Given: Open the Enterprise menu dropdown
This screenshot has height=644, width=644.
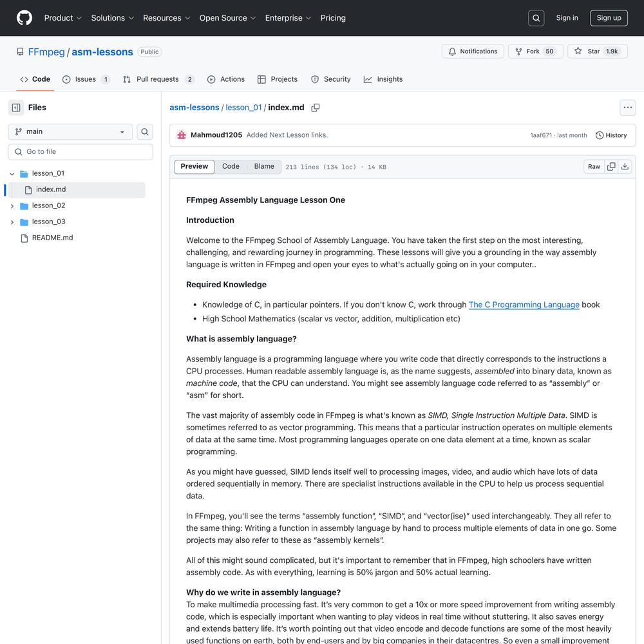Looking at the screenshot, I should click(288, 18).
